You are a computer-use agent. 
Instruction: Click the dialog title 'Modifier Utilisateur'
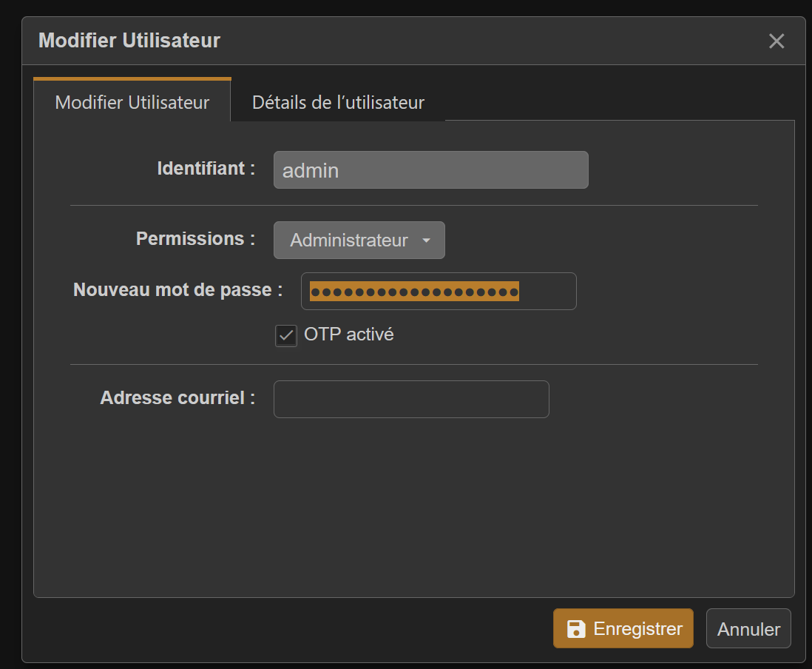pyautogui.click(x=129, y=41)
